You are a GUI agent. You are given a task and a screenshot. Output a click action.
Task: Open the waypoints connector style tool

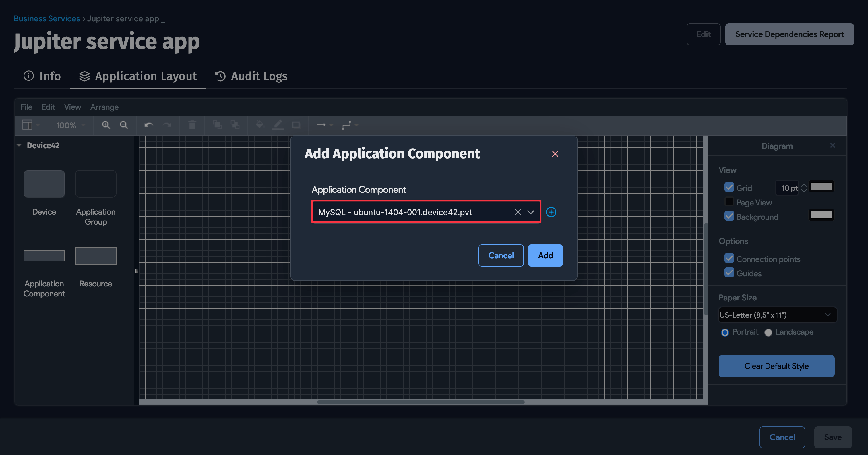tap(350, 125)
